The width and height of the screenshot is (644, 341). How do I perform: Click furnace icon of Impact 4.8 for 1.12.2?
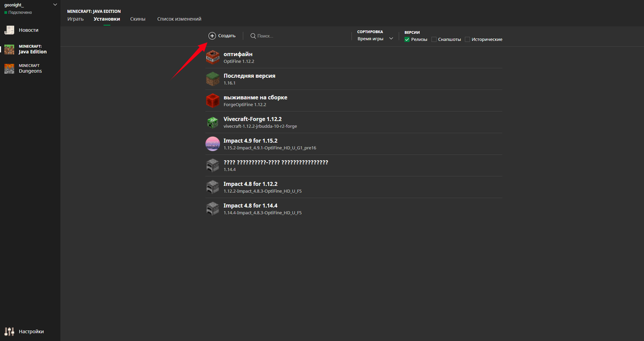coord(213,187)
